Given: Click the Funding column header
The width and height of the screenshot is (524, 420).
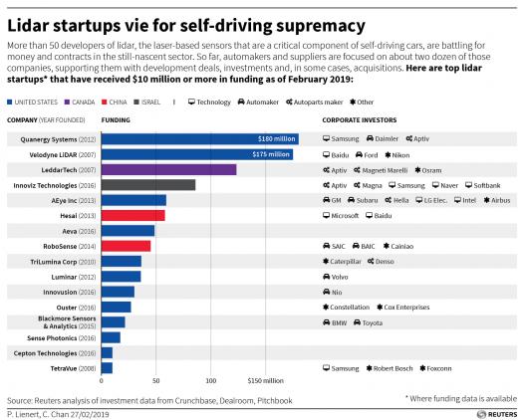Looking at the screenshot, I should (x=116, y=119).
